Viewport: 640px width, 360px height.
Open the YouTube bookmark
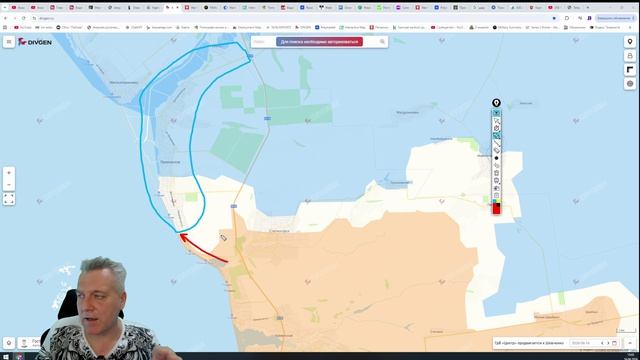point(23,27)
